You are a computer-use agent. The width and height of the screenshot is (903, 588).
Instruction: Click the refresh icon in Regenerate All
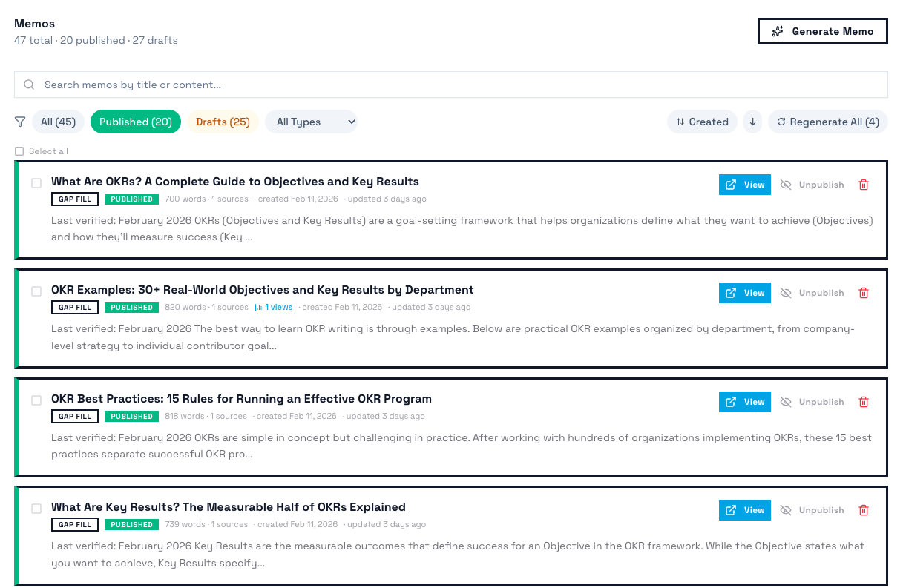point(781,122)
